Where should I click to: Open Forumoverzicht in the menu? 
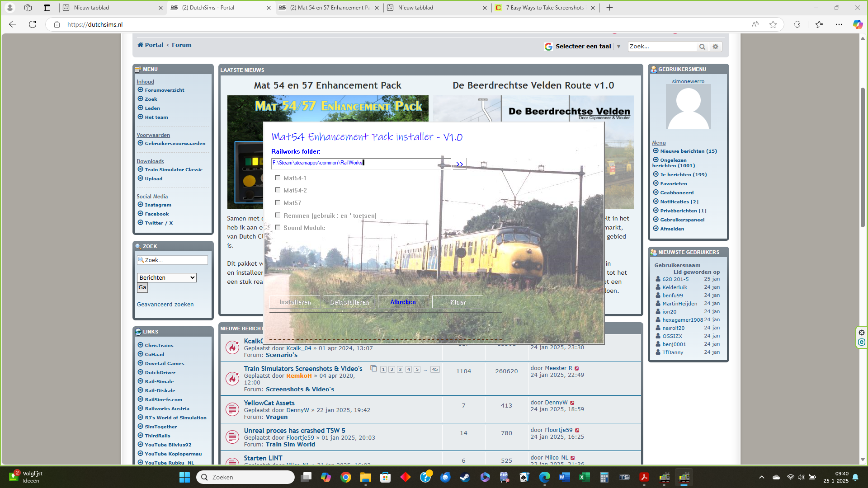coord(165,90)
